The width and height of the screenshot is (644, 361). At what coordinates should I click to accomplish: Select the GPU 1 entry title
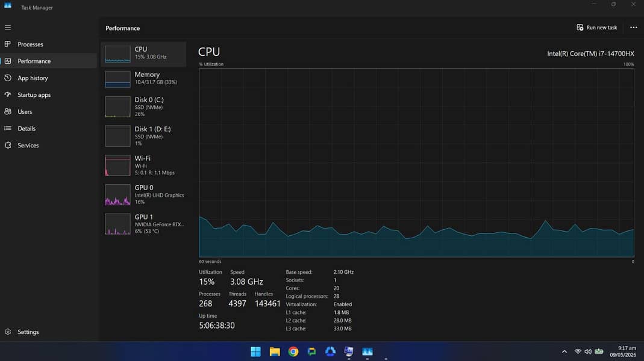[x=144, y=217]
